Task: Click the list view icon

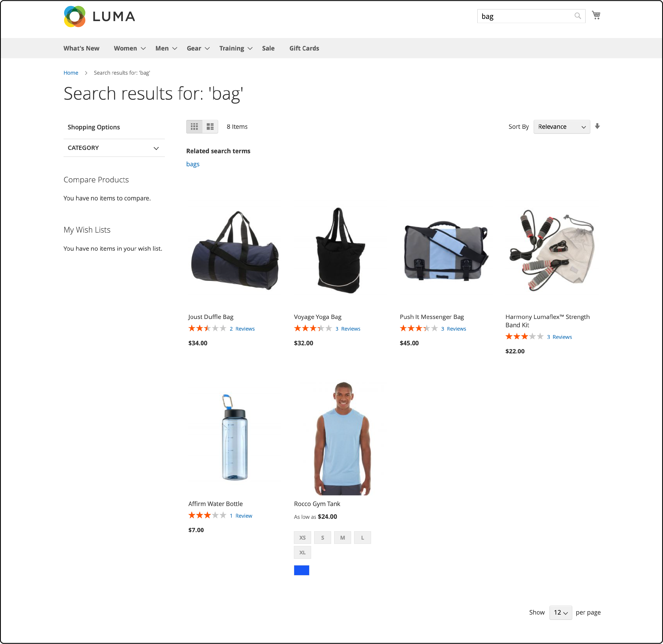Action: [x=210, y=126]
